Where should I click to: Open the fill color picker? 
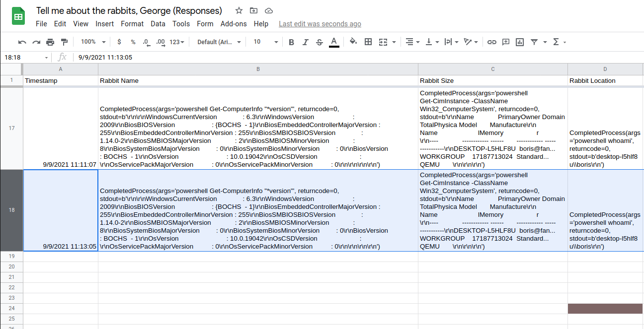coord(353,42)
